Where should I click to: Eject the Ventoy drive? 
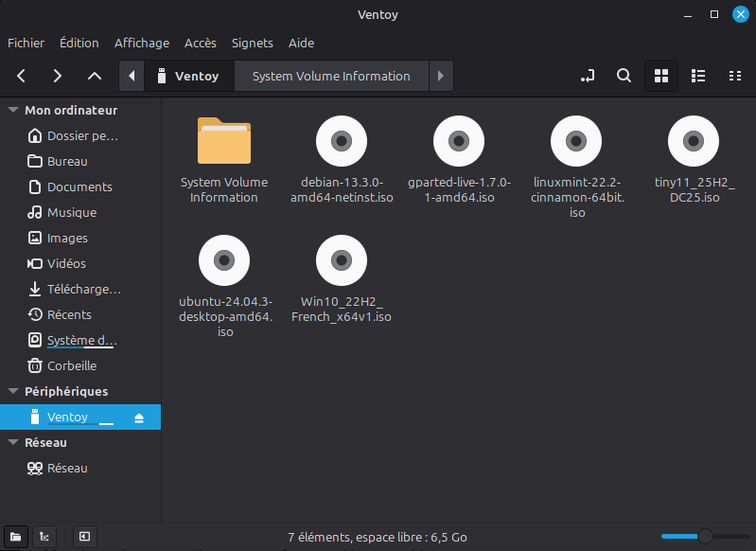pyautogui.click(x=139, y=418)
